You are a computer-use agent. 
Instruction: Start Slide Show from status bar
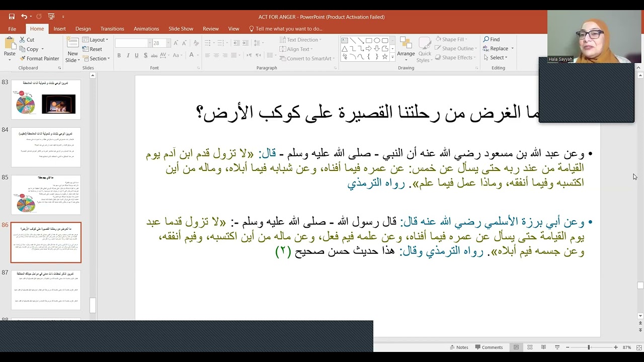point(557,347)
